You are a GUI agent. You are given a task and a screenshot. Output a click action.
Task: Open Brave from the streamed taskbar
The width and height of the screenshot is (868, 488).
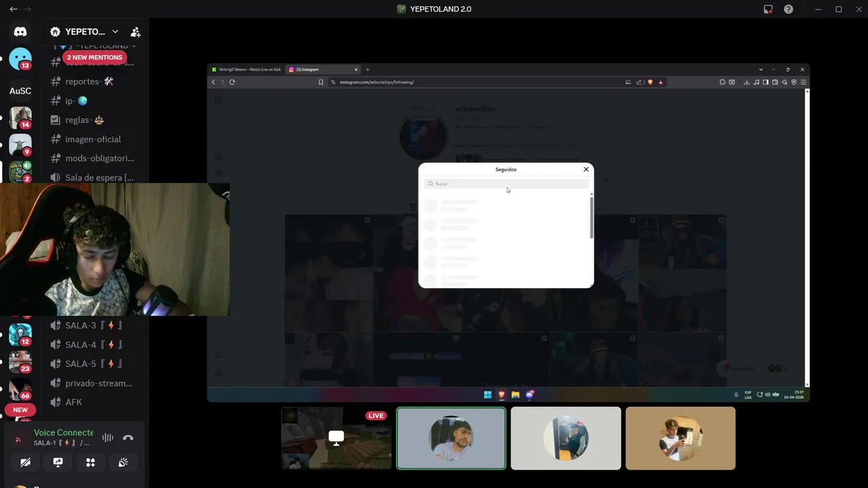(x=502, y=394)
